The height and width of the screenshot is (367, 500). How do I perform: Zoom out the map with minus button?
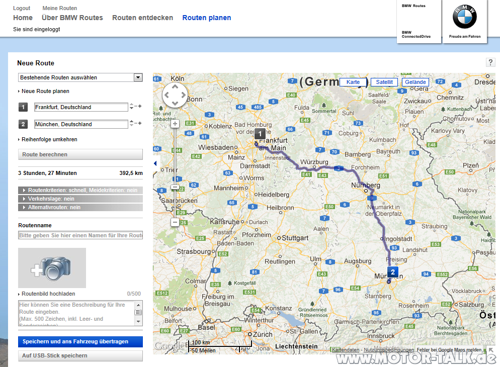click(175, 222)
